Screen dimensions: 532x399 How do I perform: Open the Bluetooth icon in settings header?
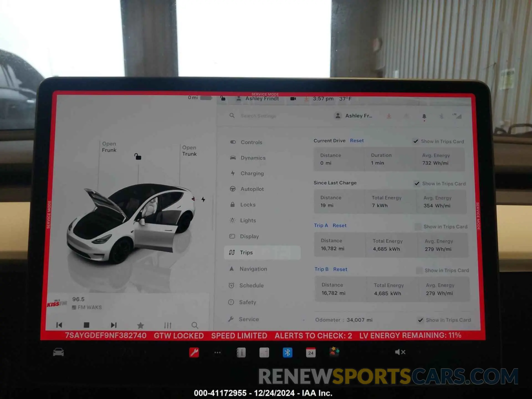click(441, 116)
